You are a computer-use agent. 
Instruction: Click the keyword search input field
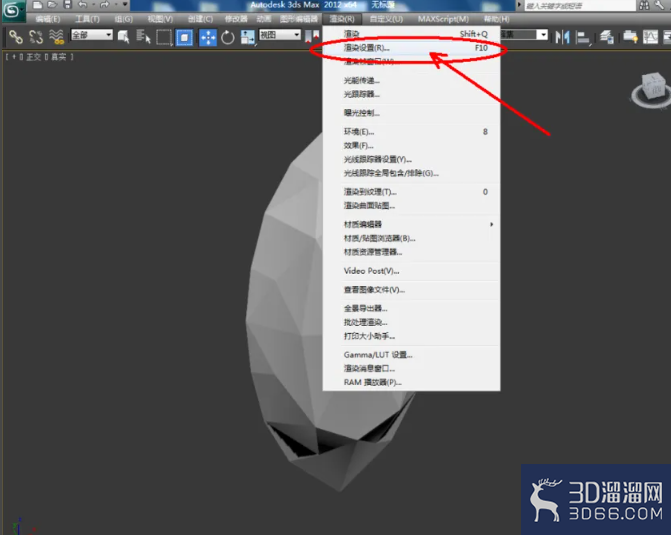[580, 6]
